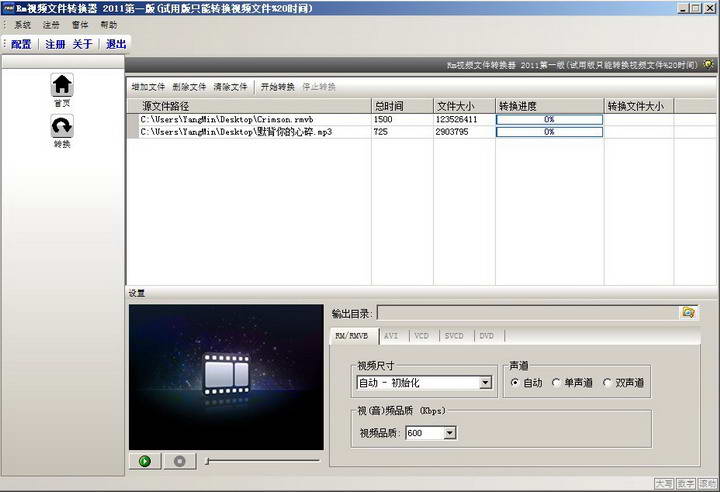This screenshot has height=492, width=720.
Task: Open the 首页 home icon in sidebar
Action: [62, 85]
